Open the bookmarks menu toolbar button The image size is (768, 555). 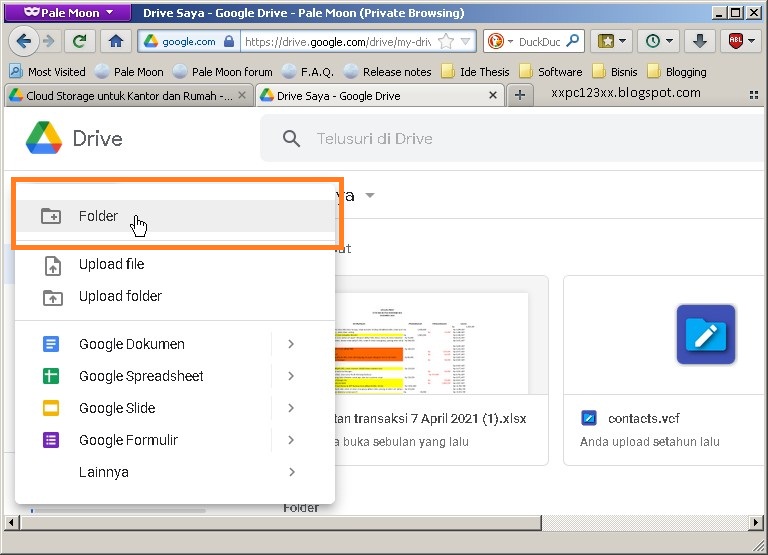pyautogui.click(x=611, y=42)
